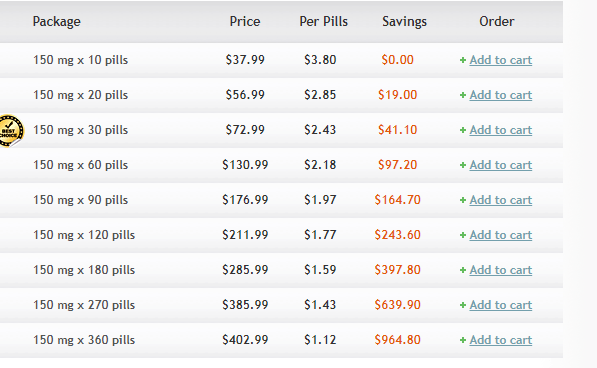This screenshot has width=597, height=368.
Task: Click the Best Choice badge icon
Action: pyautogui.click(x=11, y=131)
